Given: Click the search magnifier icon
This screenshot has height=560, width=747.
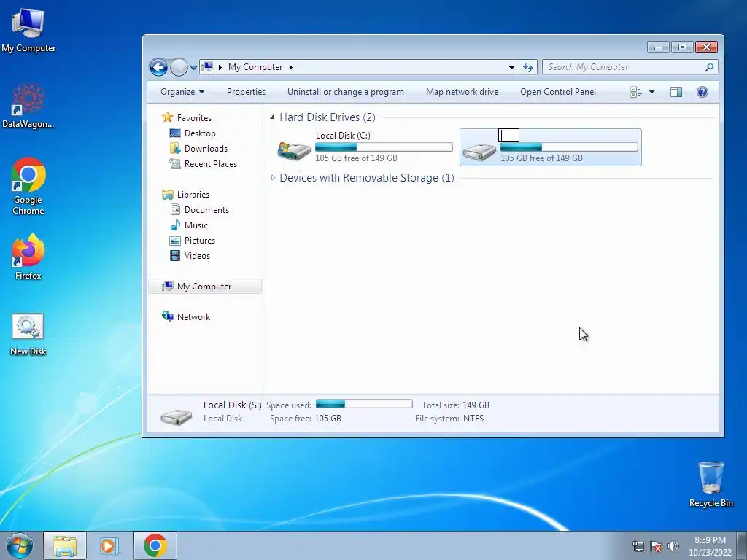Looking at the screenshot, I should pyautogui.click(x=709, y=67).
